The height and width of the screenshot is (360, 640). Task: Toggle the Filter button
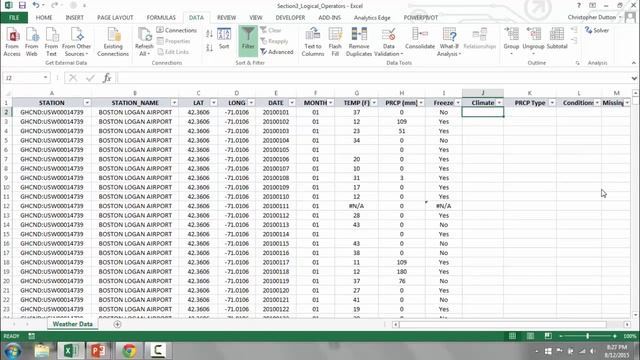[248, 40]
